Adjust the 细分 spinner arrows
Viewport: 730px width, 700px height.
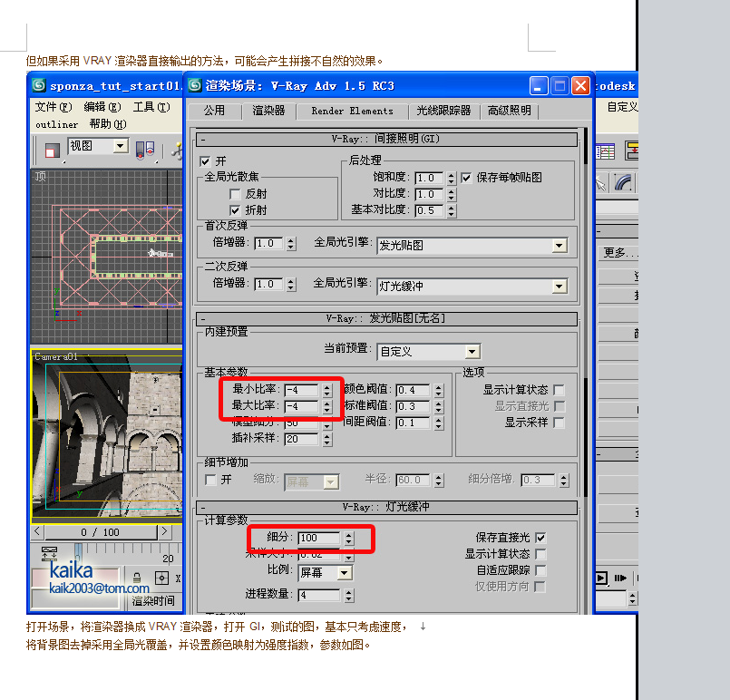(x=349, y=538)
